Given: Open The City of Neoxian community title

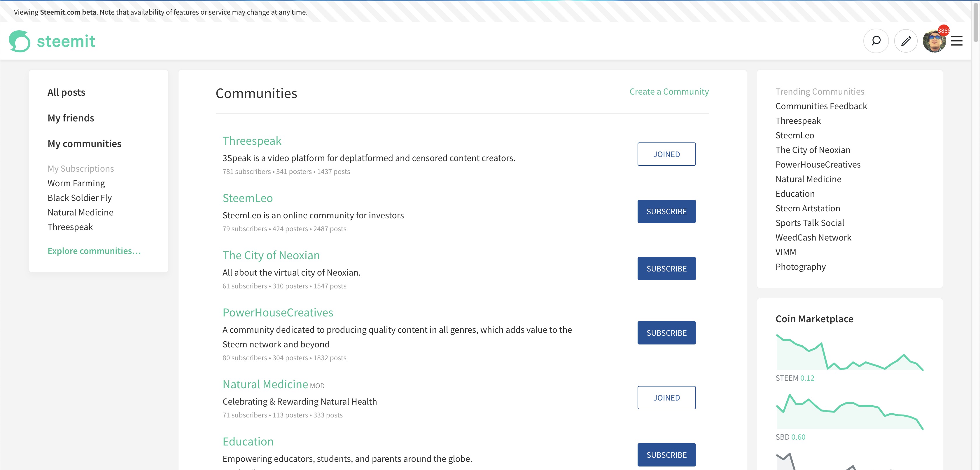Looking at the screenshot, I should pyautogui.click(x=271, y=255).
